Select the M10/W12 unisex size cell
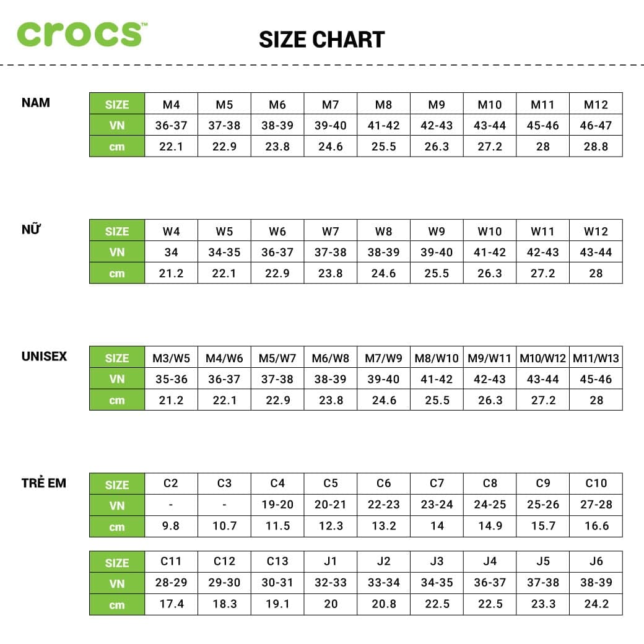Image resolution: width=644 pixels, height=644 pixels. pyautogui.click(x=542, y=358)
